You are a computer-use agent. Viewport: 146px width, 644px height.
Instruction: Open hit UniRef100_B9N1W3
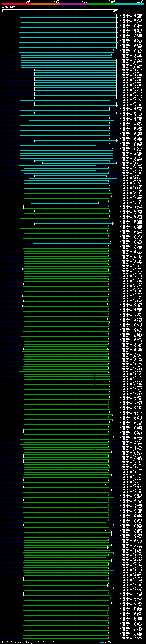point(131,17)
